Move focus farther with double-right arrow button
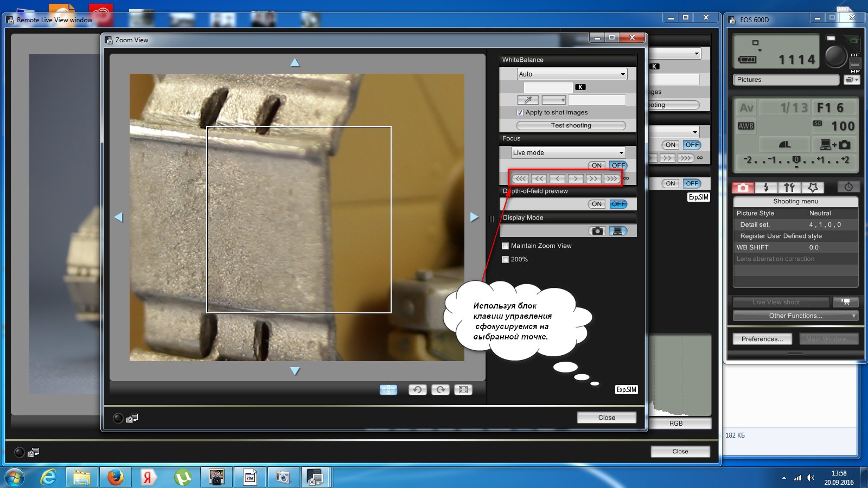868x488 pixels. click(x=593, y=178)
